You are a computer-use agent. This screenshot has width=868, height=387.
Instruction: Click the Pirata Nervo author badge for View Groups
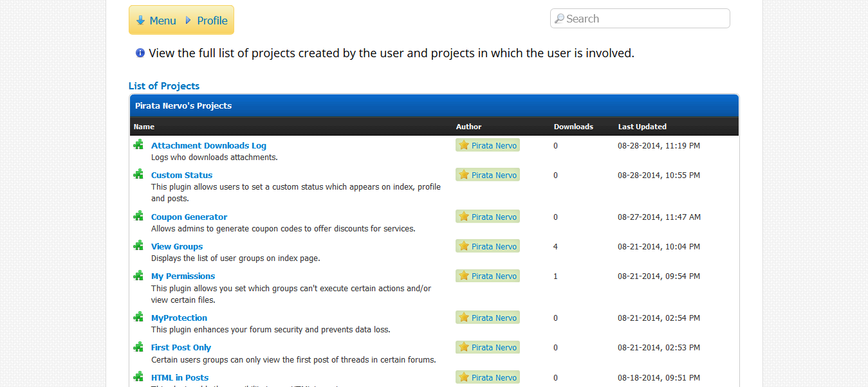(x=488, y=246)
